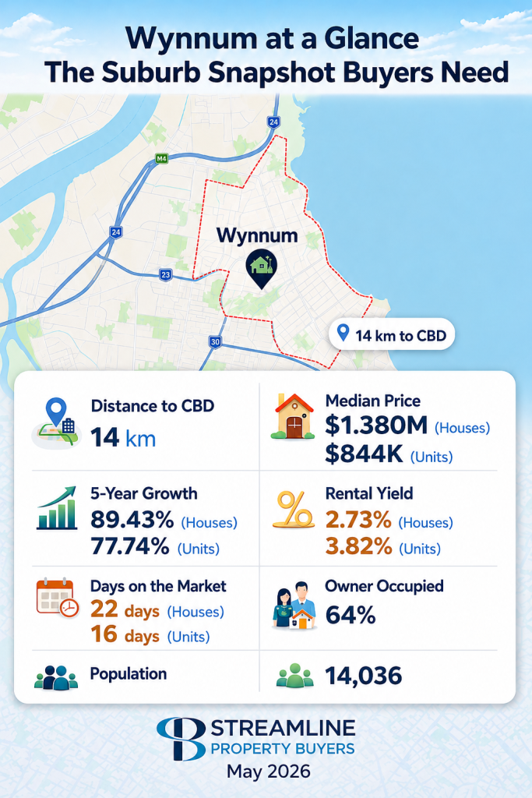Click the 'Distance to CBD' label
532x798 pixels.
pyautogui.click(x=153, y=406)
